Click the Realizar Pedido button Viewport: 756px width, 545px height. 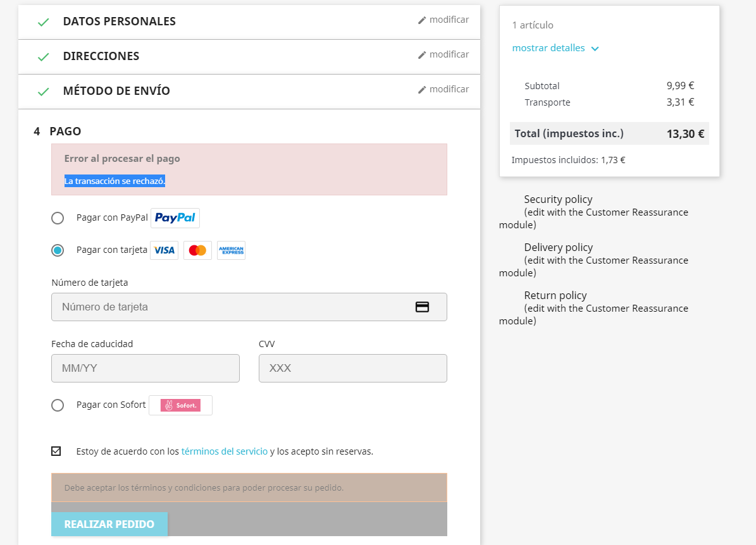click(109, 524)
